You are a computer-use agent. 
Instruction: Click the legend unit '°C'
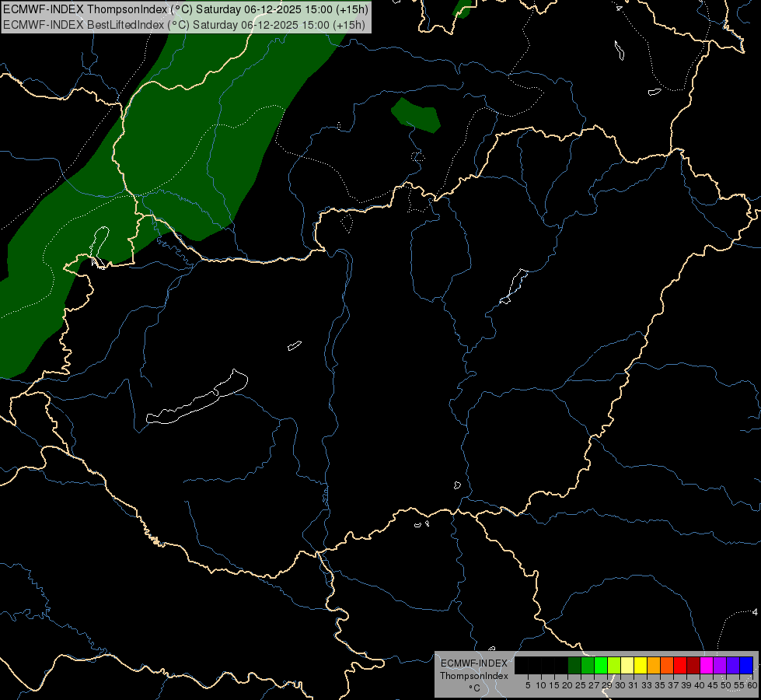click(475, 688)
